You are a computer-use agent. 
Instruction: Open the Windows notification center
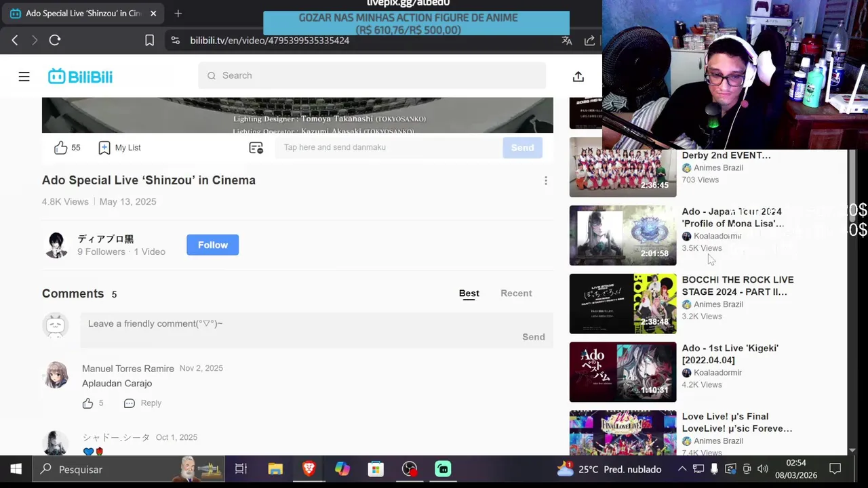(835, 469)
